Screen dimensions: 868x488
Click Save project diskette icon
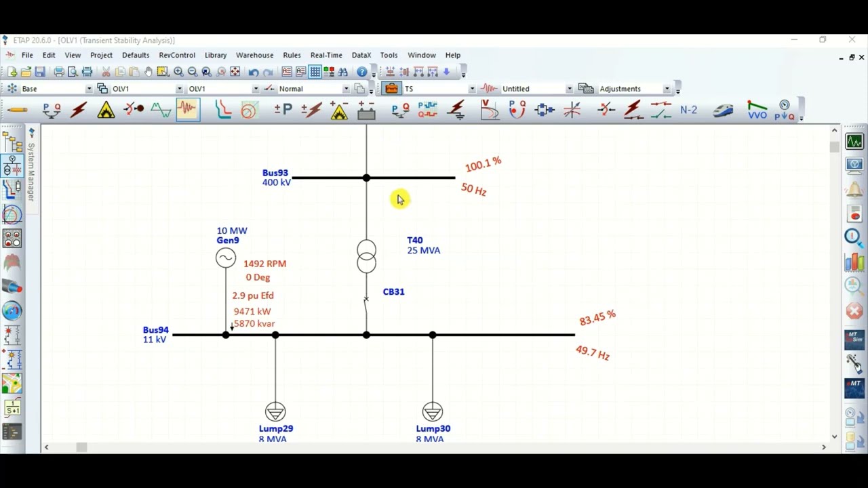click(40, 72)
